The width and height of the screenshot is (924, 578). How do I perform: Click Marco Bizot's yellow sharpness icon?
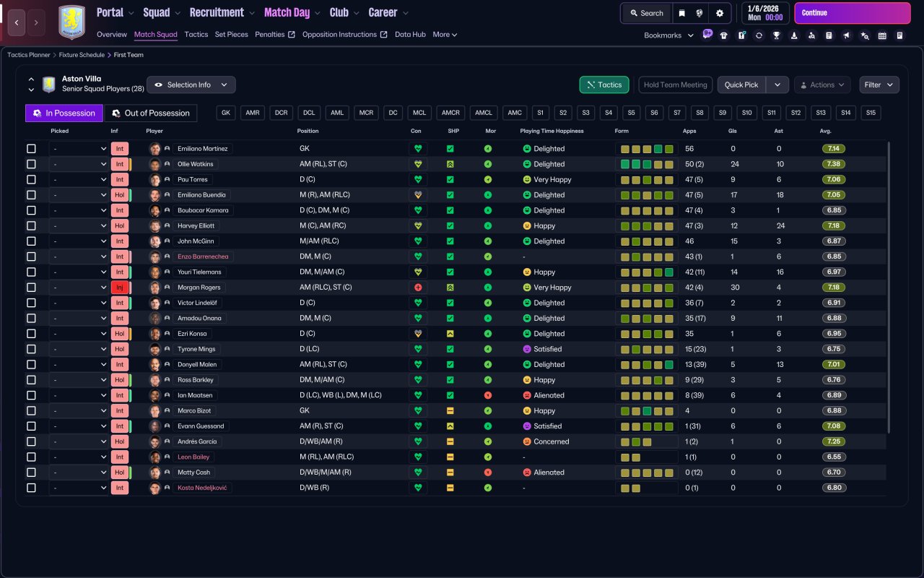450,411
